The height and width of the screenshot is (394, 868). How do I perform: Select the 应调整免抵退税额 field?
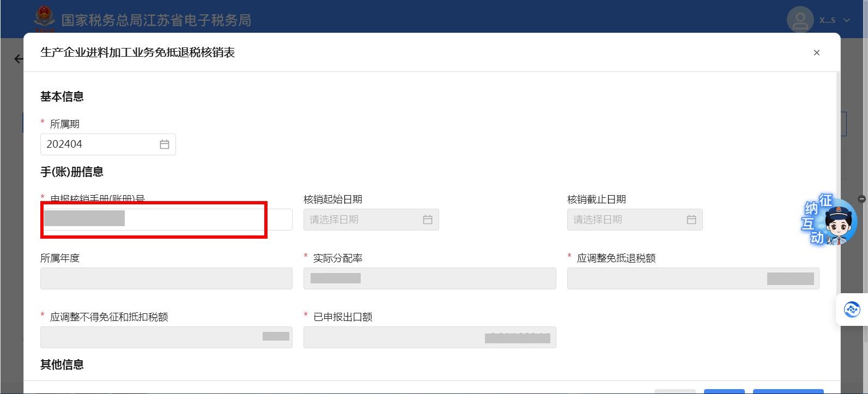point(693,278)
